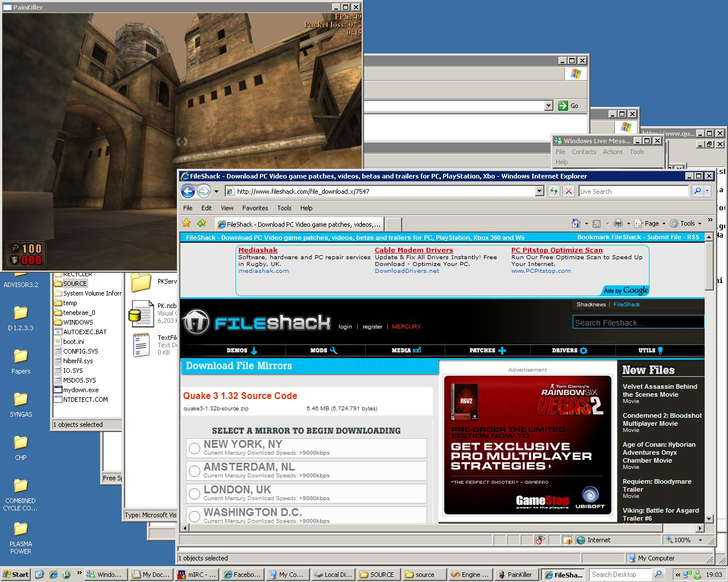Click the Shacknews link

click(x=591, y=305)
